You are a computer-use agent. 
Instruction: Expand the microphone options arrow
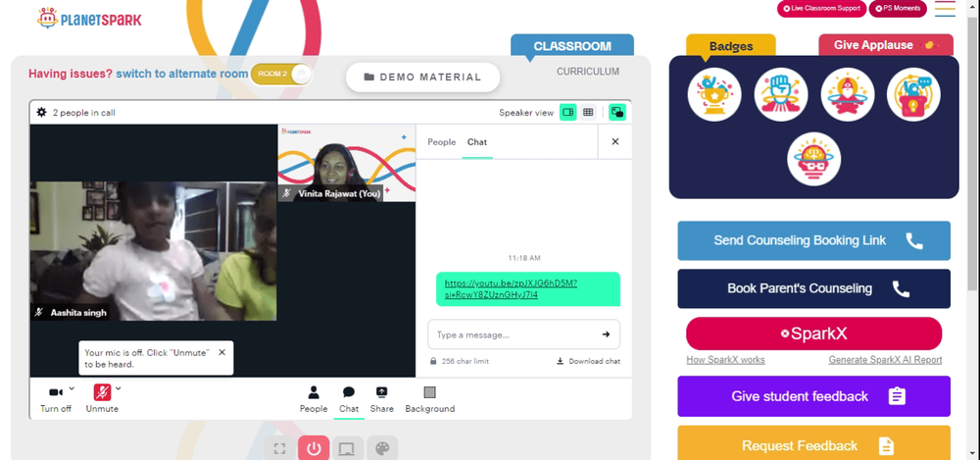[x=119, y=388]
